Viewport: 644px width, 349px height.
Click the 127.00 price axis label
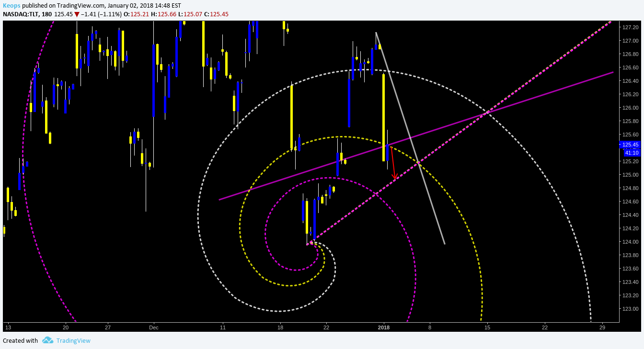pos(630,41)
